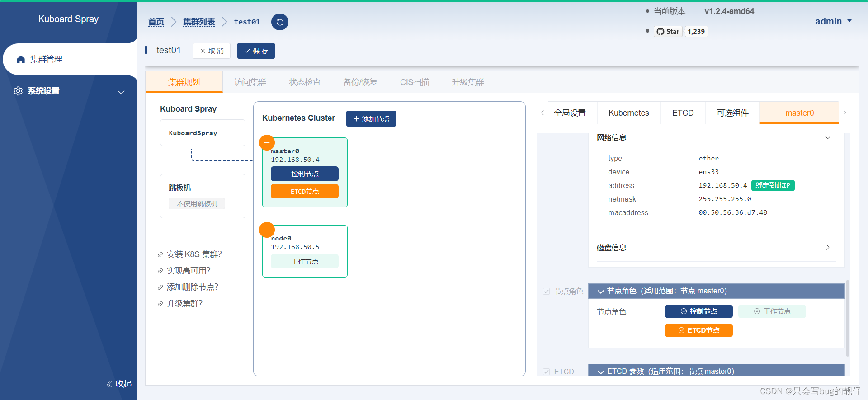The width and height of the screenshot is (868, 400).
Task: Click the home icon beside 集群管理
Action: [21, 59]
